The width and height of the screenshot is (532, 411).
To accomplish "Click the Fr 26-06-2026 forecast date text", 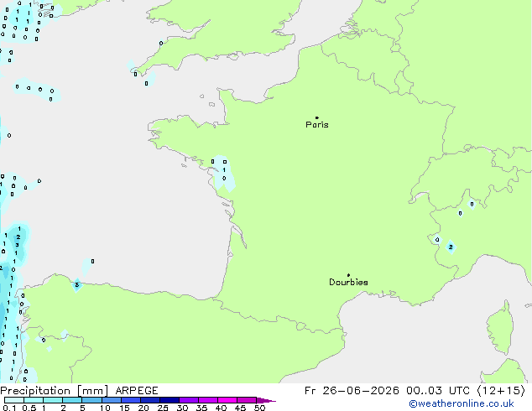I will [x=352, y=391].
